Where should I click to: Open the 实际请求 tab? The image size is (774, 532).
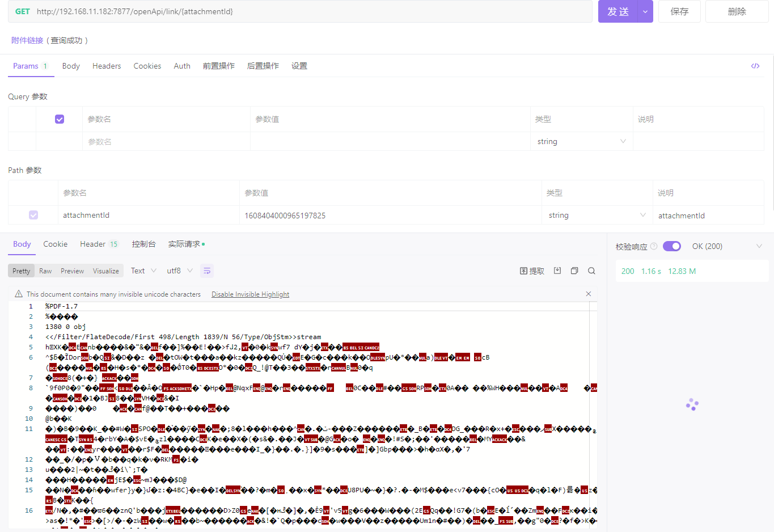(x=187, y=244)
